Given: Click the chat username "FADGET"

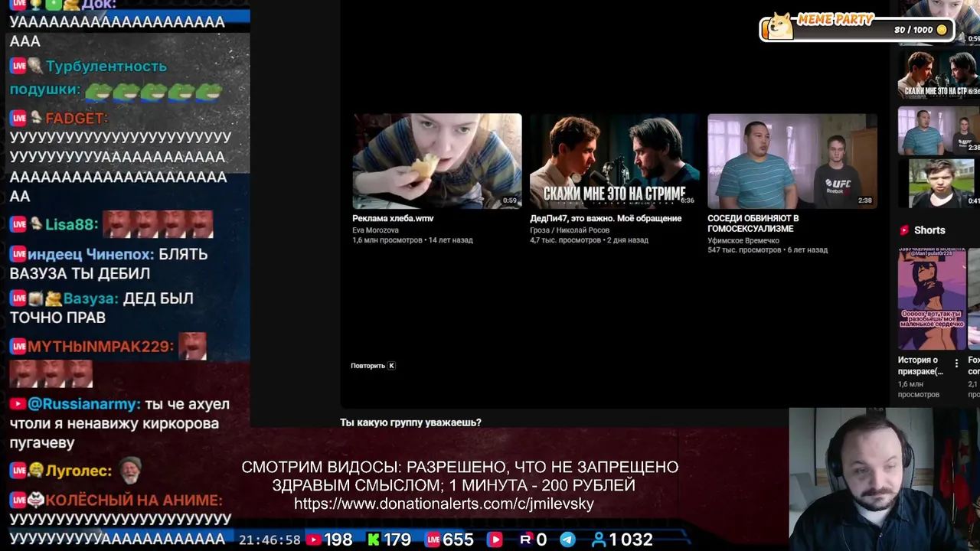Looking at the screenshot, I should [75, 119].
